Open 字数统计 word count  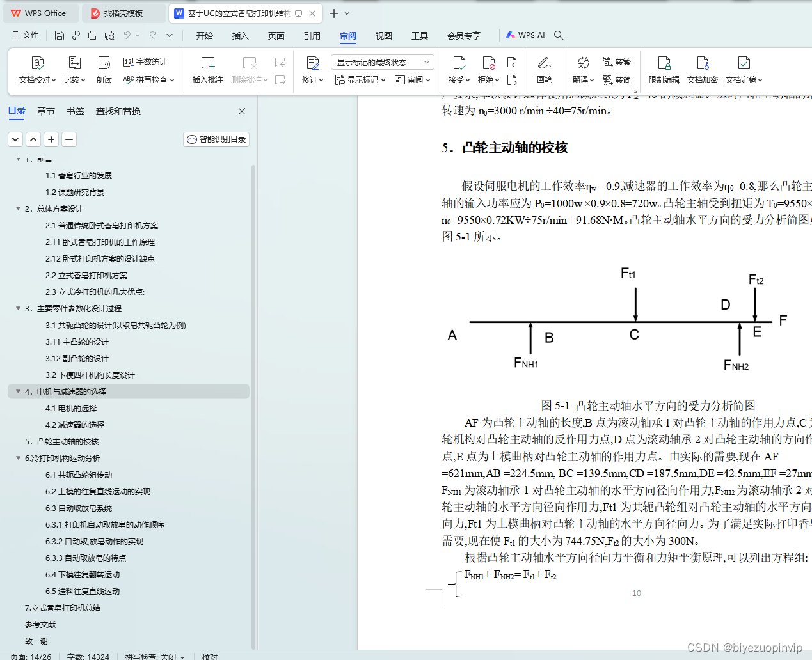(x=145, y=62)
